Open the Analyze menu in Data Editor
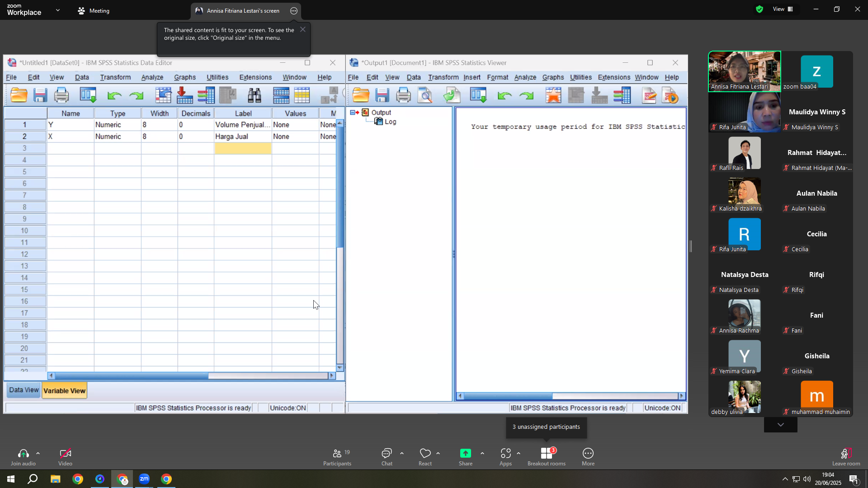 click(x=152, y=77)
